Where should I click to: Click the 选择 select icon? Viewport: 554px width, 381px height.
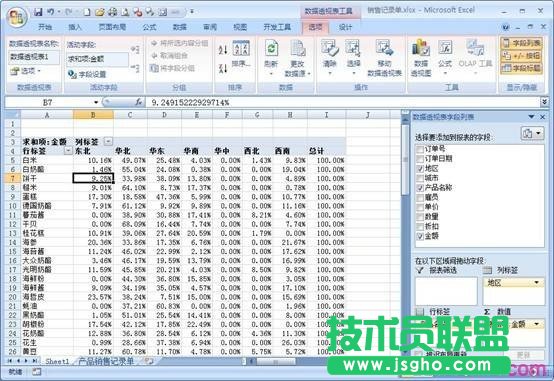click(353, 57)
